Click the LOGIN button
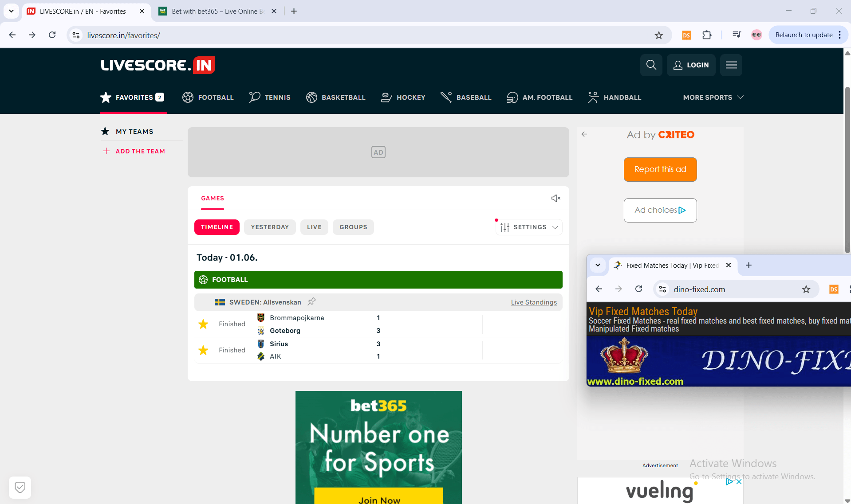 click(691, 65)
